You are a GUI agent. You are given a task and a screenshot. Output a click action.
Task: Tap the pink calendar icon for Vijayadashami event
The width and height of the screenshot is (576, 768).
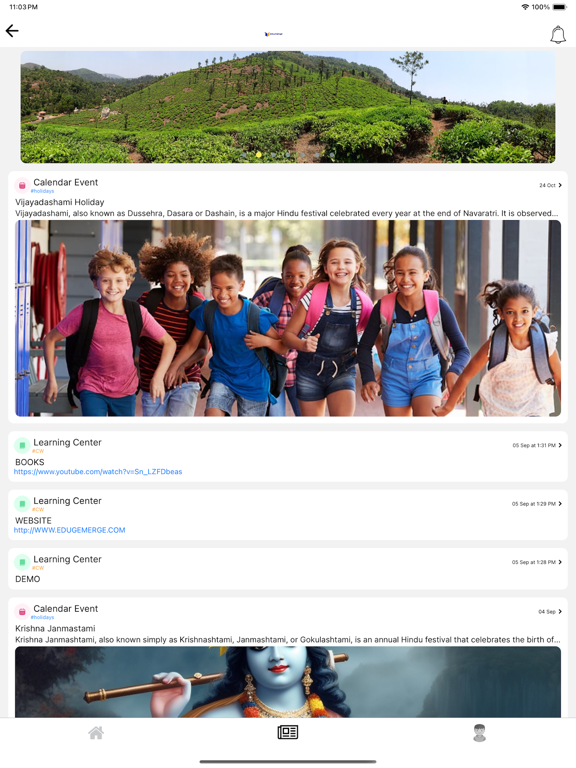[22, 186]
